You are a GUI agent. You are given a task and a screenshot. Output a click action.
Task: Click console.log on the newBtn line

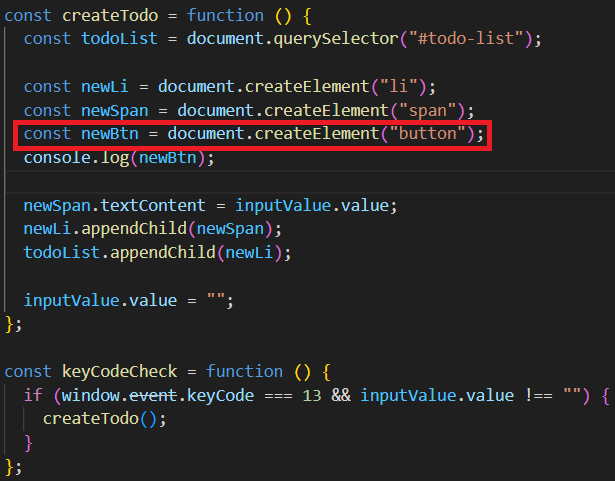click(76, 158)
